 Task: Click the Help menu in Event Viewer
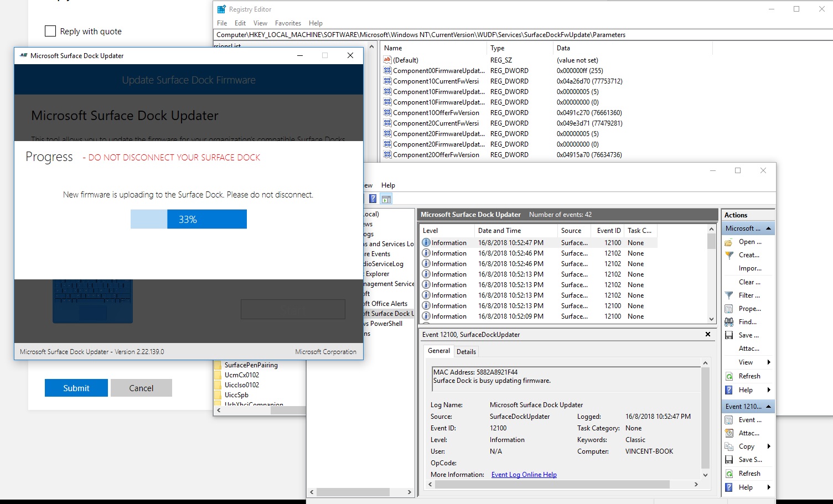(388, 185)
